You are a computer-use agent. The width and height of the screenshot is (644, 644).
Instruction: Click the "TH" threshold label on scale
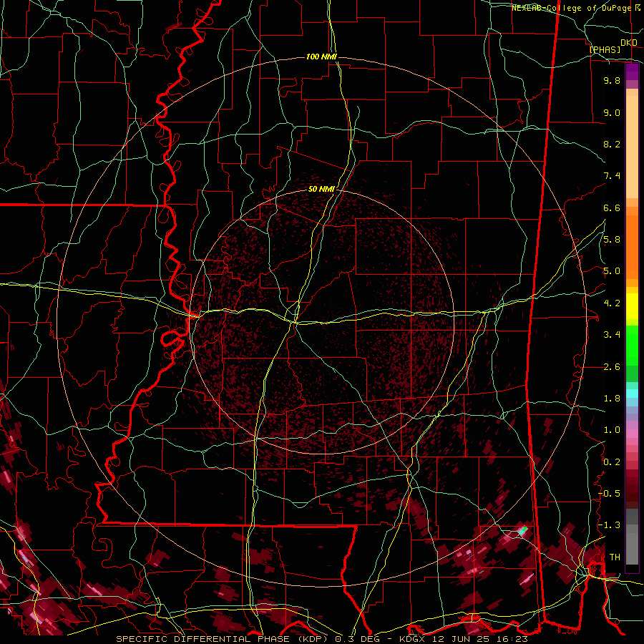pos(615,557)
